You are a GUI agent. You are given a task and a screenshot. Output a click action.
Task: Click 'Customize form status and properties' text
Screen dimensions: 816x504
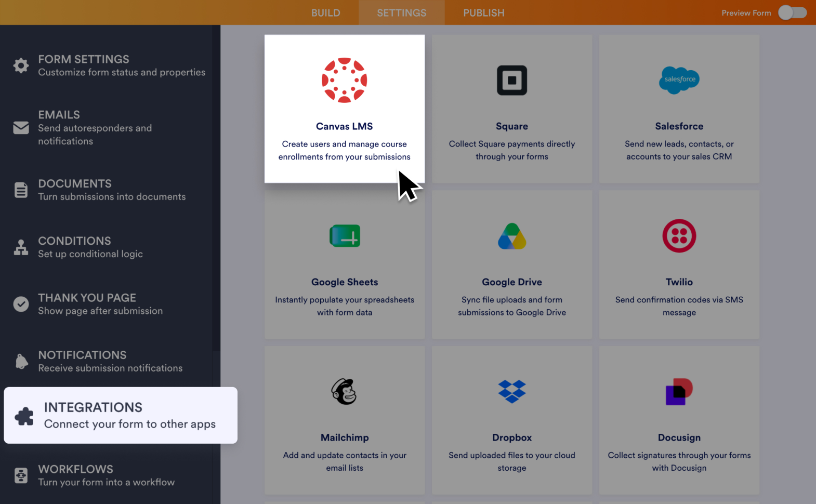click(122, 72)
